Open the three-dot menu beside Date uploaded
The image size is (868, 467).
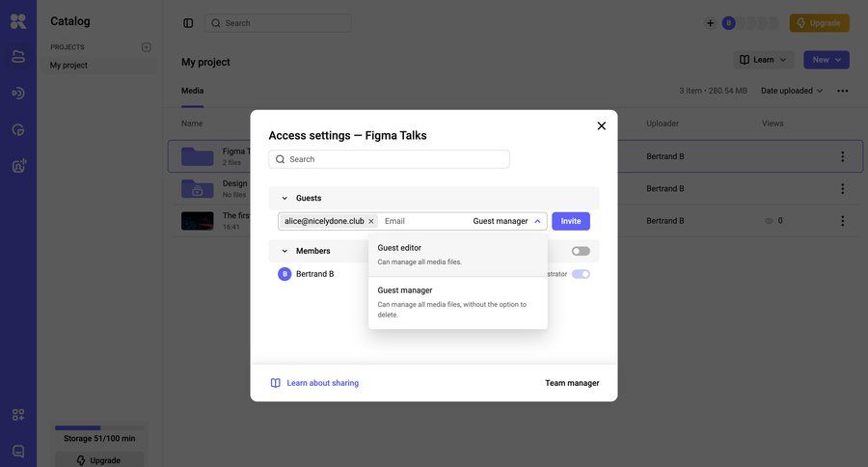[x=843, y=91]
